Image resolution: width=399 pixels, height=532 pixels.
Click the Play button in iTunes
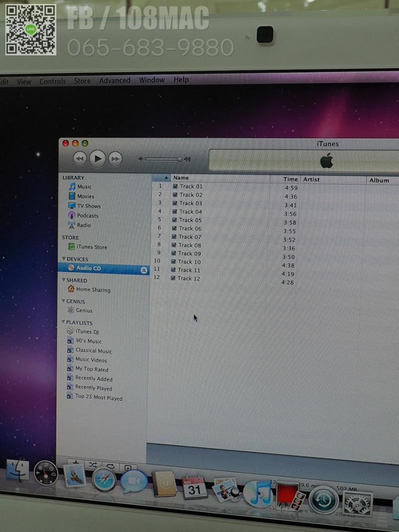(97, 159)
